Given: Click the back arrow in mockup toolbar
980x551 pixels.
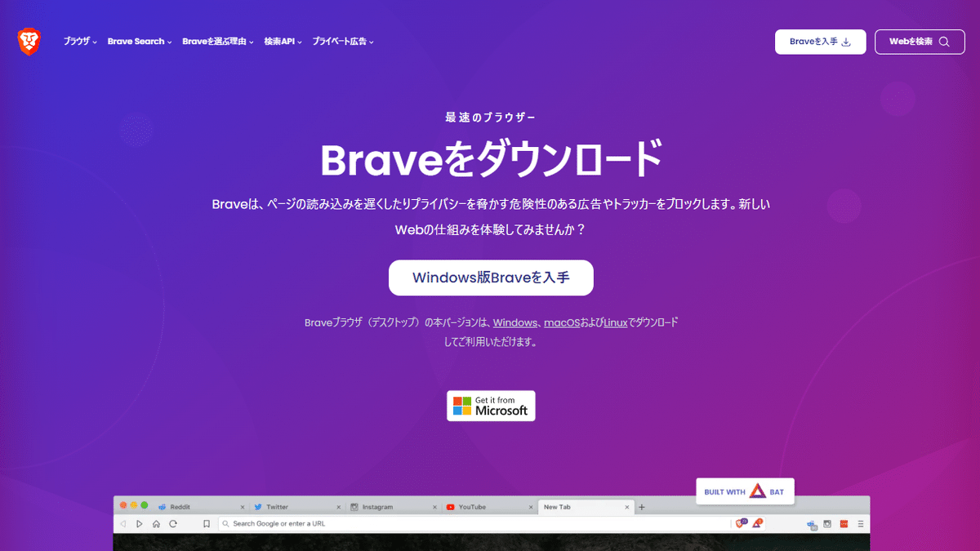Looking at the screenshot, I should coord(123,523).
